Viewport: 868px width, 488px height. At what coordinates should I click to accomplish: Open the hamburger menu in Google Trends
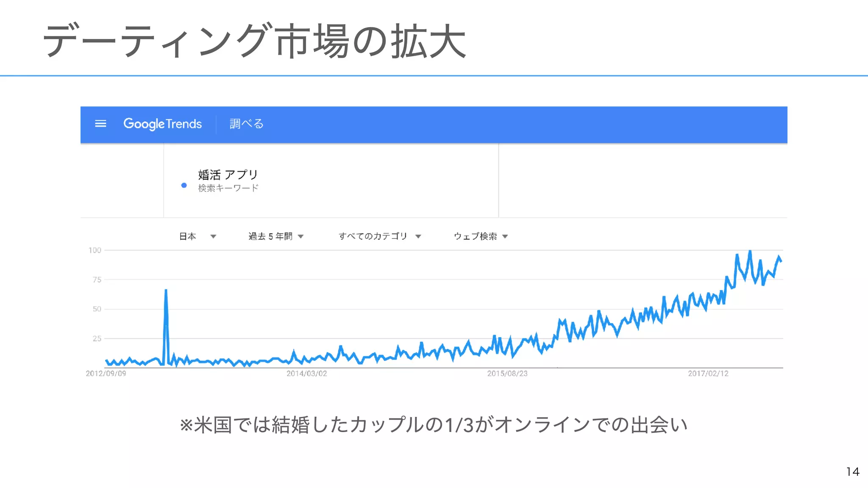(x=100, y=124)
